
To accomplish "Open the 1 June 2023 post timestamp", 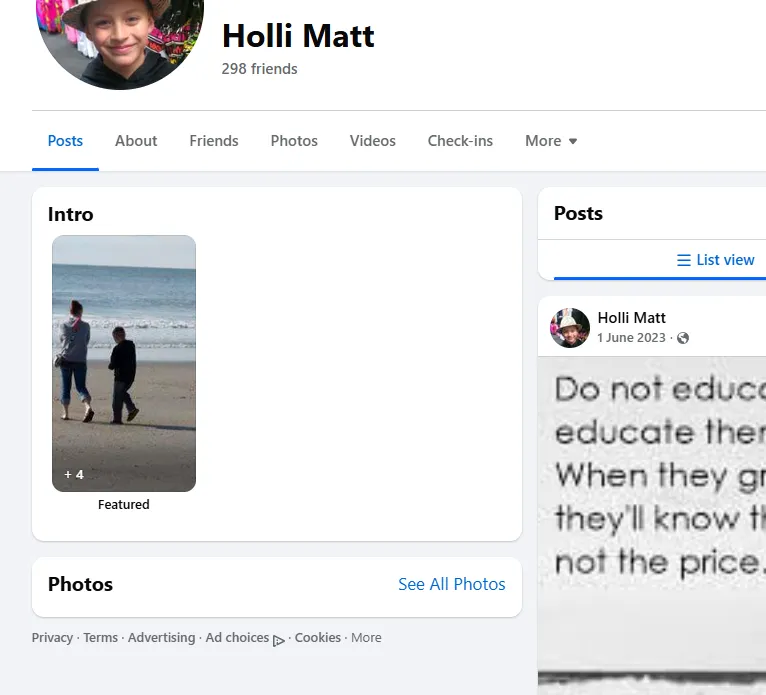I will coord(631,337).
